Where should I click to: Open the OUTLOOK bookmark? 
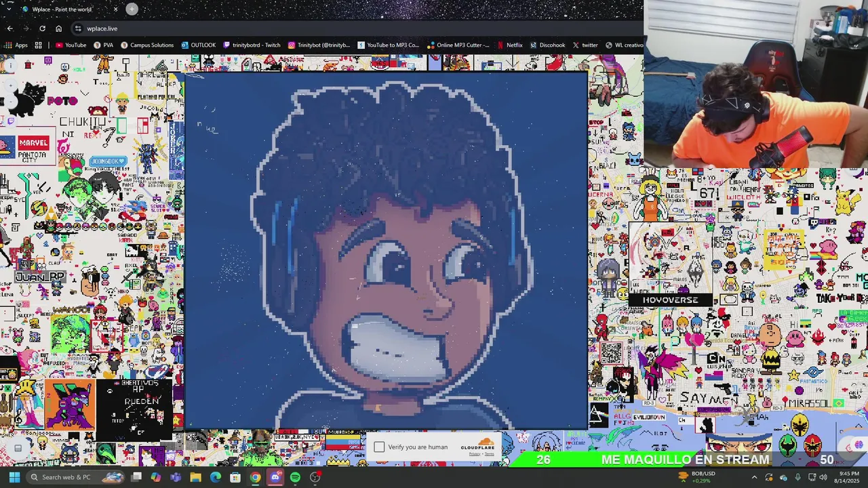(x=198, y=45)
